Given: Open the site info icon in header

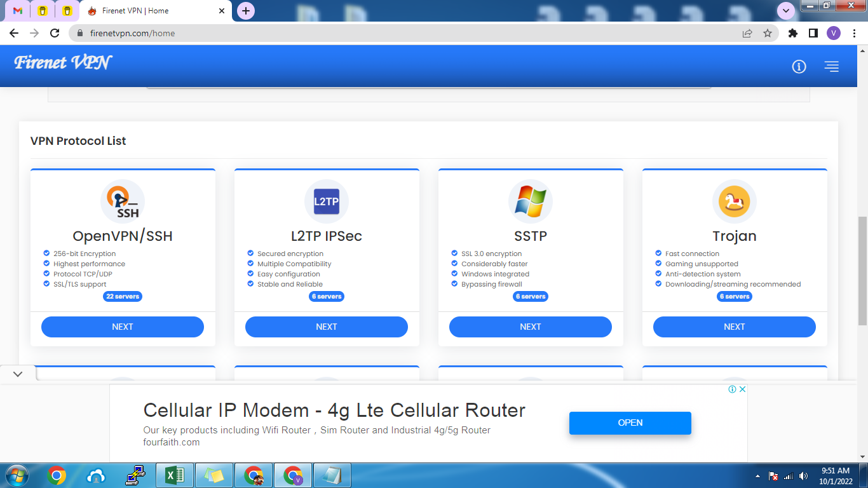Looking at the screenshot, I should pos(799,66).
